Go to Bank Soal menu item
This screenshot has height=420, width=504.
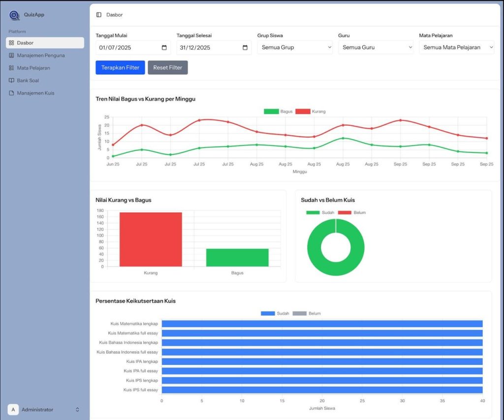[x=28, y=81]
